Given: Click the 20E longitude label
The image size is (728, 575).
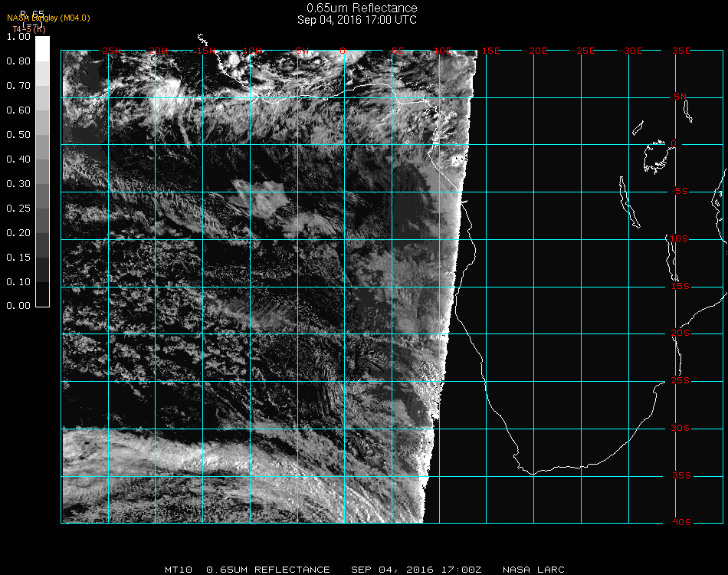Looking at the screenshot, I should (538, 51).
